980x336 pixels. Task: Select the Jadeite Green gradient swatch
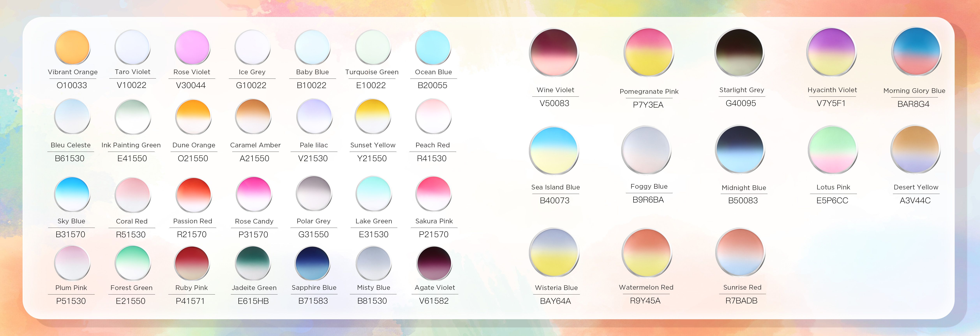(253, 263)
